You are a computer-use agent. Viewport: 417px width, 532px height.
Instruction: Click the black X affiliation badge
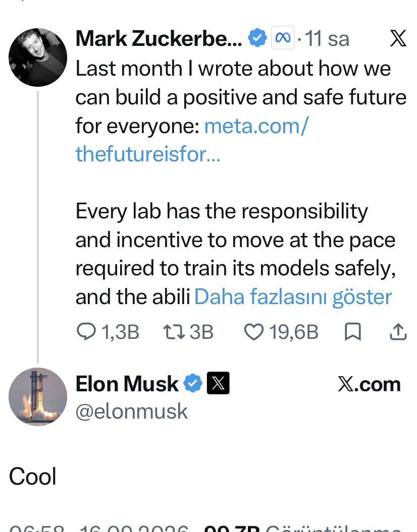pos(218,383)
